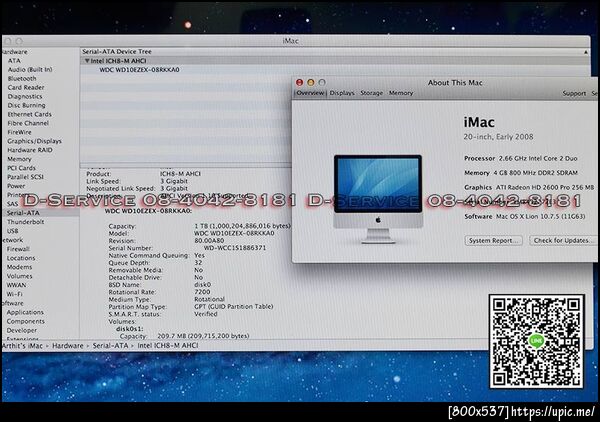Open FireWire in the sidebar
600x422 pixels.
tap(20, 132)
